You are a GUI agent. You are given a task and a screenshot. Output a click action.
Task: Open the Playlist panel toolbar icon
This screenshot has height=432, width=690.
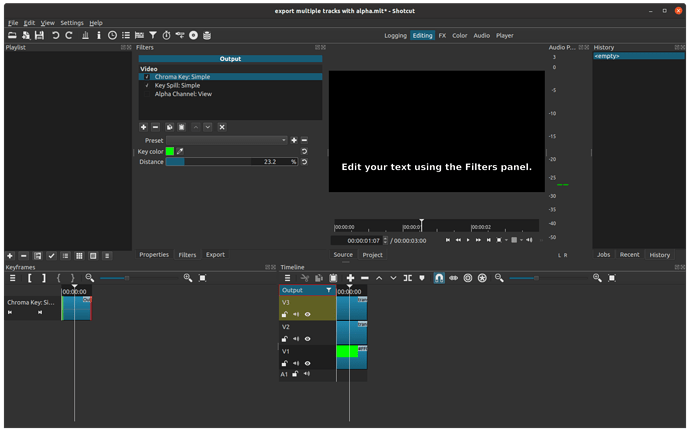[x=126, y=35]
